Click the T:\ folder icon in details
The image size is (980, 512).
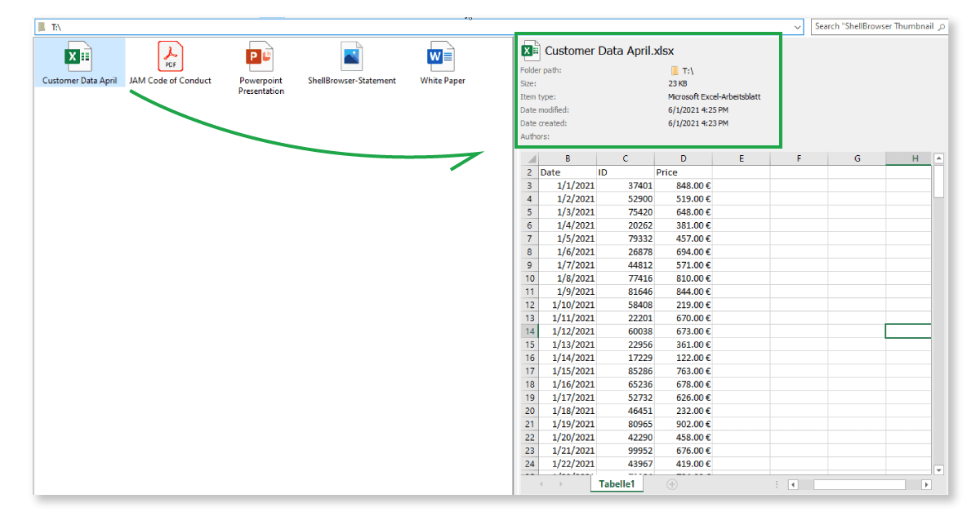click(x=675, y=71)
